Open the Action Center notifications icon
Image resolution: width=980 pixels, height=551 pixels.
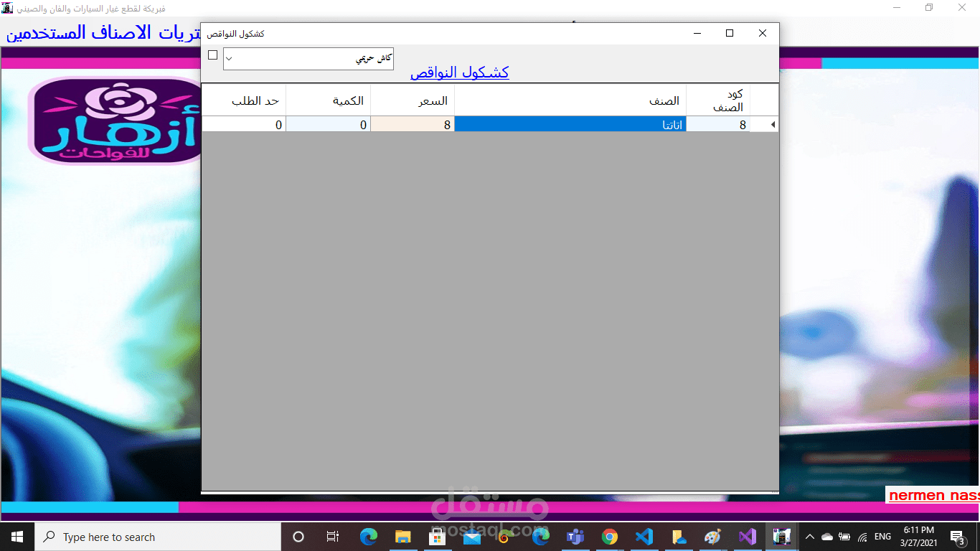click(x=958, y=537)
